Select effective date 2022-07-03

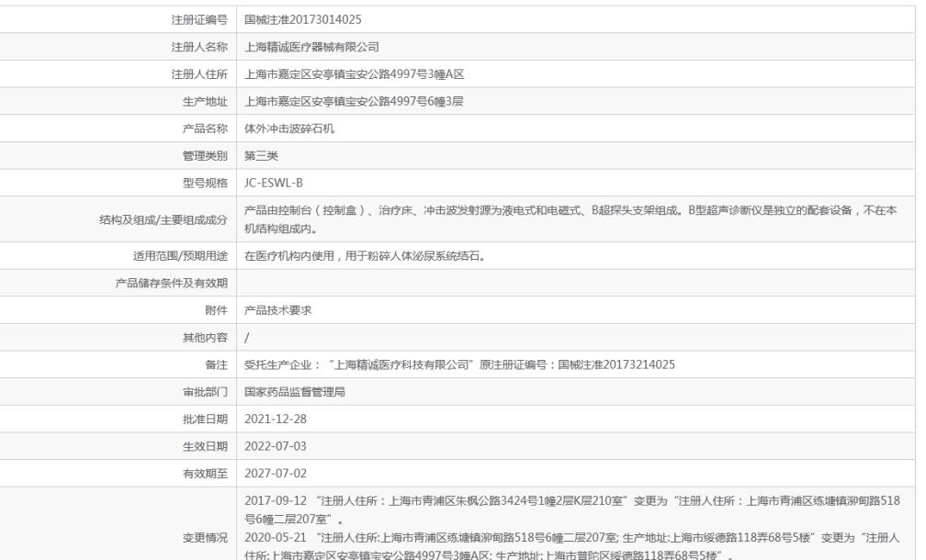276,445
